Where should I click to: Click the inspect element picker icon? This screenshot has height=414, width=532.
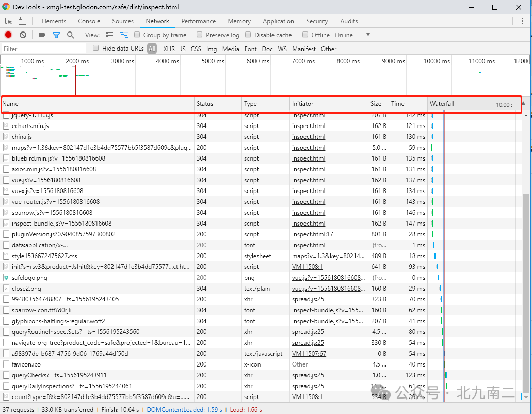coord(9,21)
